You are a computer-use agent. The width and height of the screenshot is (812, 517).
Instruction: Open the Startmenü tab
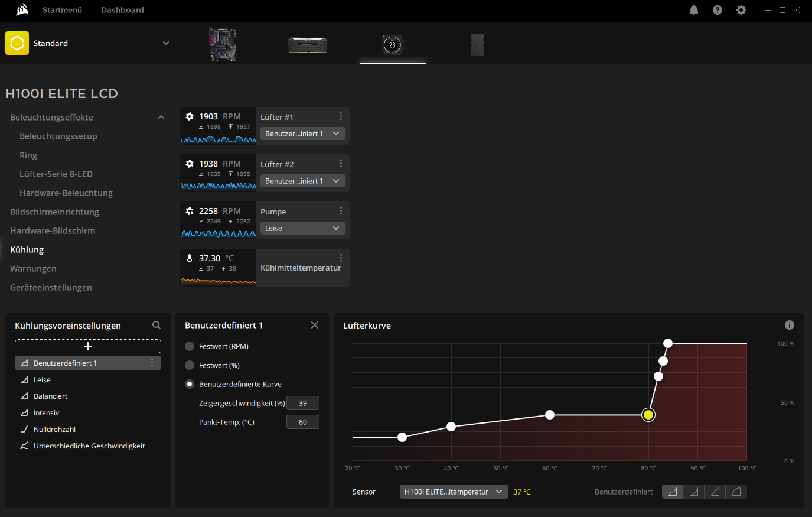pyautogui.click(x=62, y=10)
